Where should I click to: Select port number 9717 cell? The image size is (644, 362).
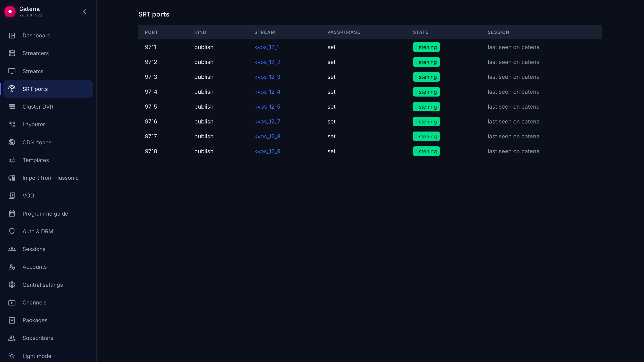(151, 136)
